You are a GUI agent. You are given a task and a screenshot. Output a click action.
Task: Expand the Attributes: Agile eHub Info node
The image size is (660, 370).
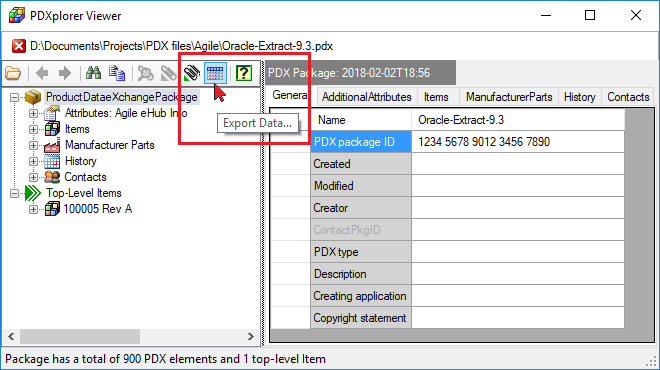coord(33,113)
